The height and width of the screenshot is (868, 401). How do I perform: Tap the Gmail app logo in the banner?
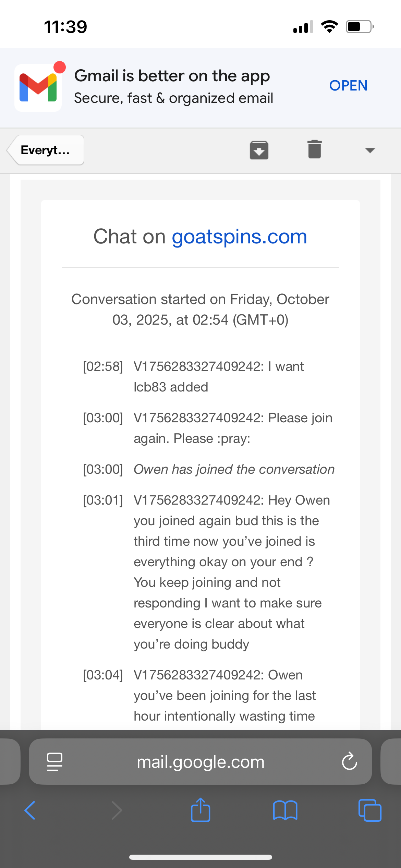38,88
